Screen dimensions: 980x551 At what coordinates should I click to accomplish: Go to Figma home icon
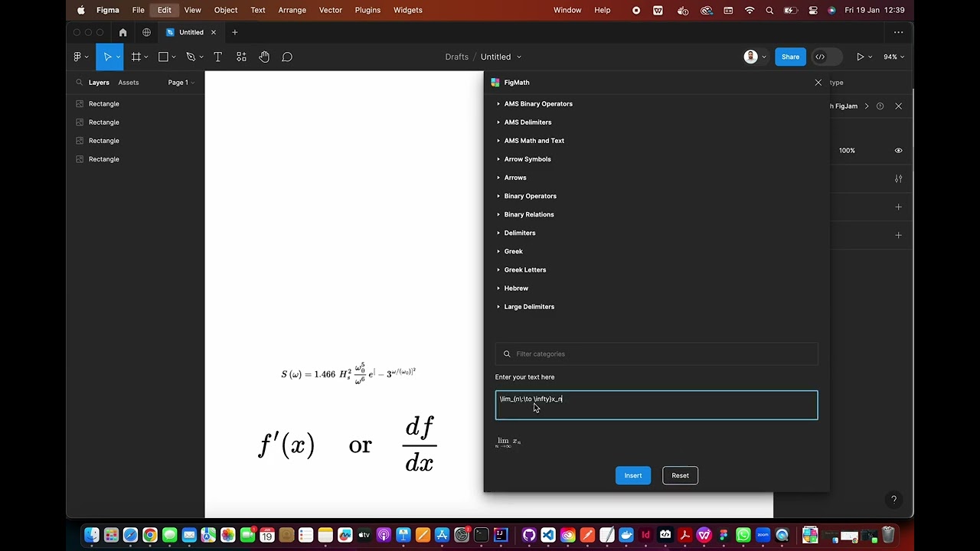[x=122, y=32]
